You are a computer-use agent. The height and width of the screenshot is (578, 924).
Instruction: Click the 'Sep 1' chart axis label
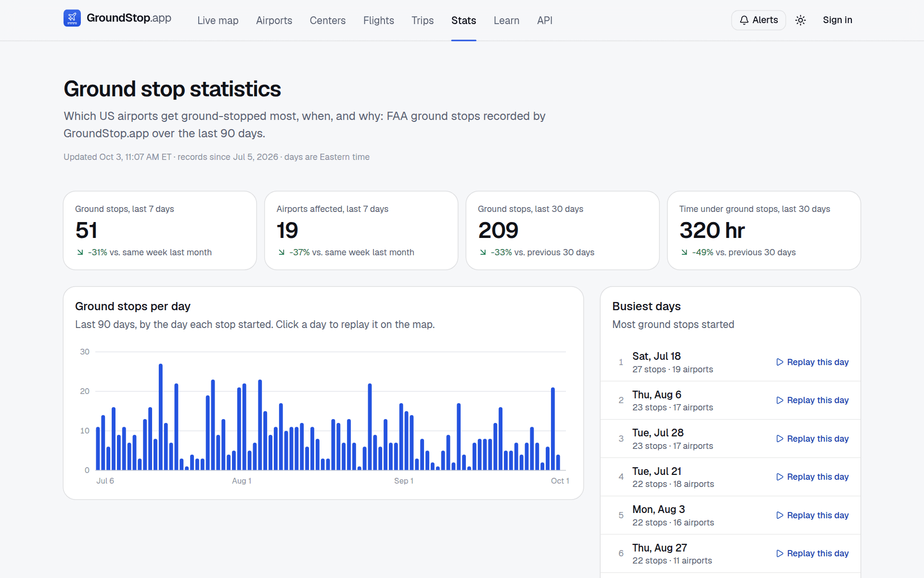coord(404,481)
